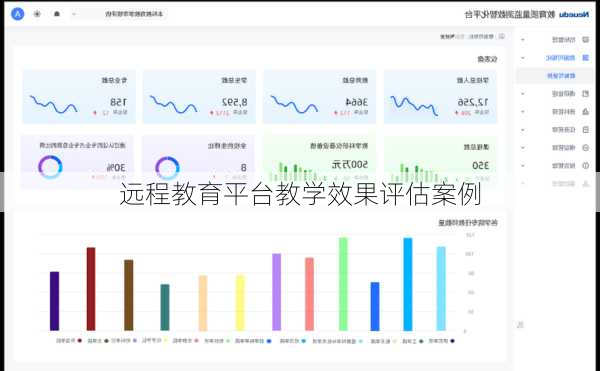The width and height of the screenshot is (600, 371).
Task: Click the peach bar in chart
Action: pos(203,303)
